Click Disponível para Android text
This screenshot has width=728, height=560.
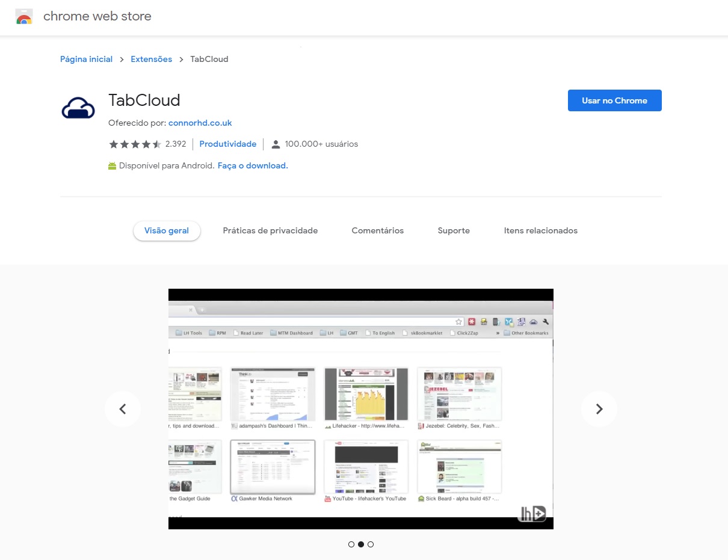(167, 165)
